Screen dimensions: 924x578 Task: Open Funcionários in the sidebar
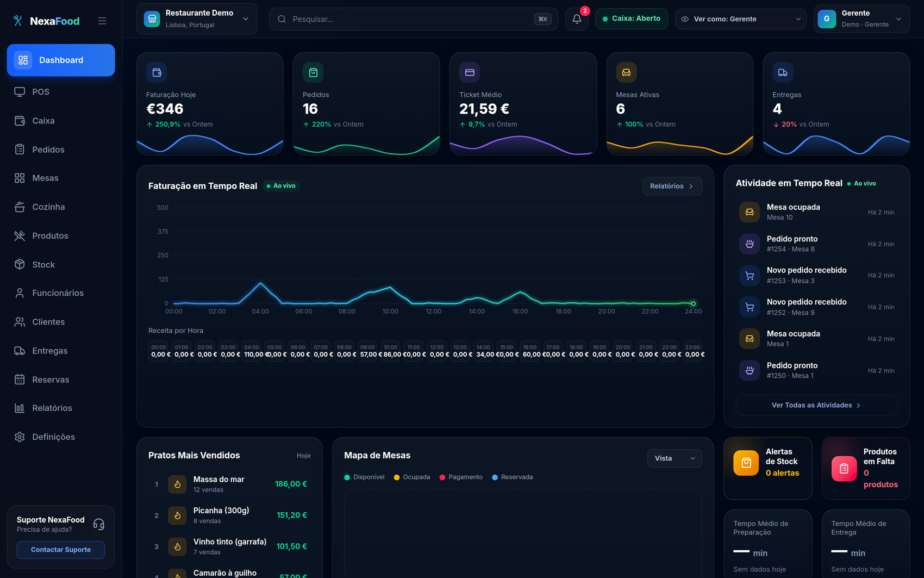tap(61, 293)
